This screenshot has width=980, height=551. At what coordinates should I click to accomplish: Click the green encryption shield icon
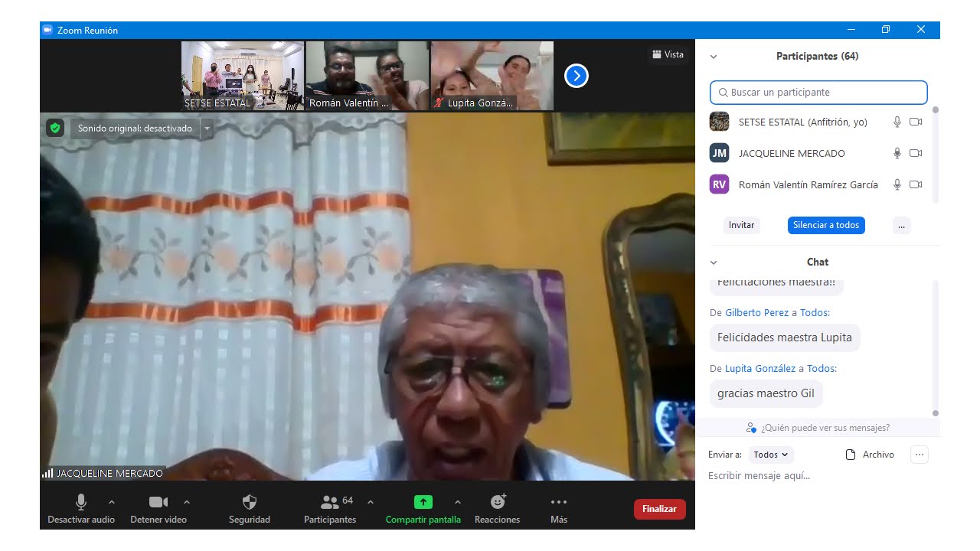[54, 128]
